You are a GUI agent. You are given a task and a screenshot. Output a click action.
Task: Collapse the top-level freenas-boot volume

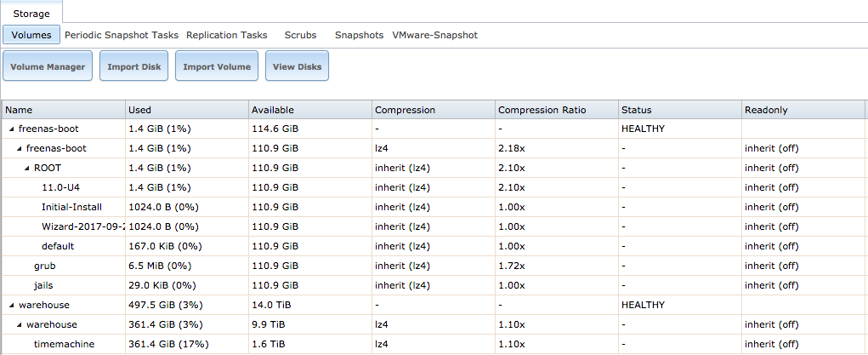click(x=12, y=129)
